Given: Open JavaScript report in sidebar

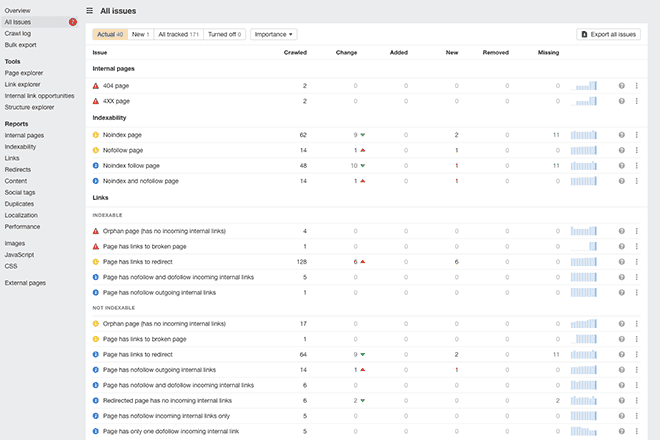Looking at the screenshot, I should click(19, 254).
